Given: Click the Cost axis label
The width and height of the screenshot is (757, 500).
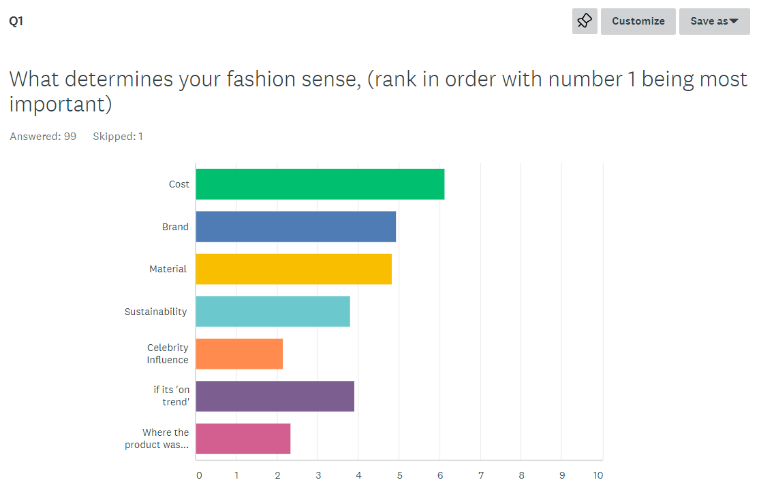Looking at the screenshot, I should tap(179, 184).
